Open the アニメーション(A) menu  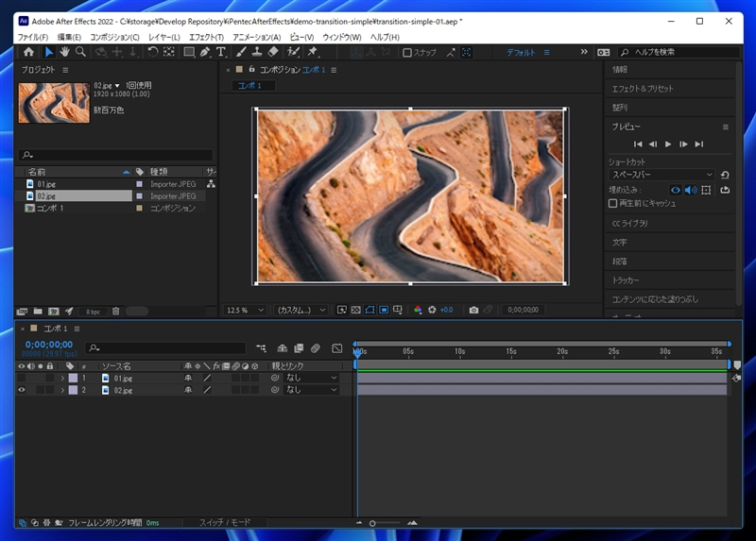point(256,37)
